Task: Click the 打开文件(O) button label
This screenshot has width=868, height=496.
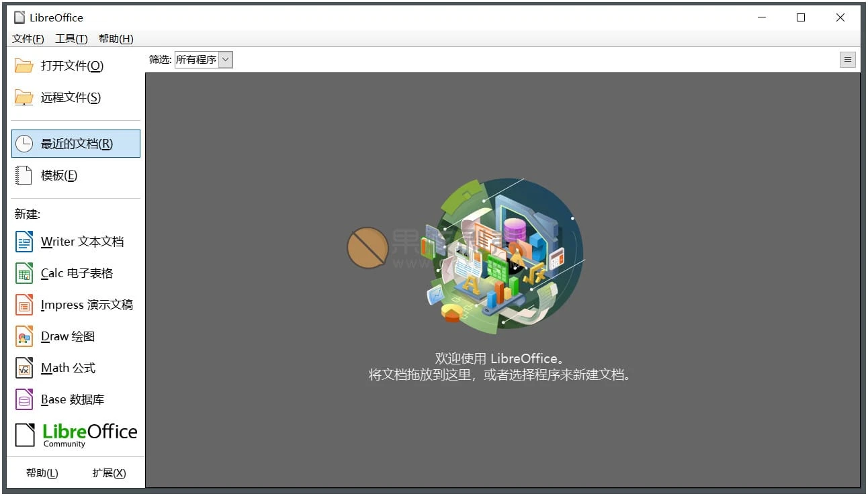Action: 72,66
